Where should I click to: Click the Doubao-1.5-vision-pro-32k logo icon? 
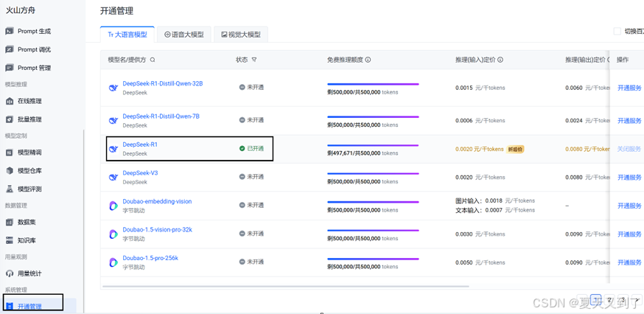[x=113, y=234]
